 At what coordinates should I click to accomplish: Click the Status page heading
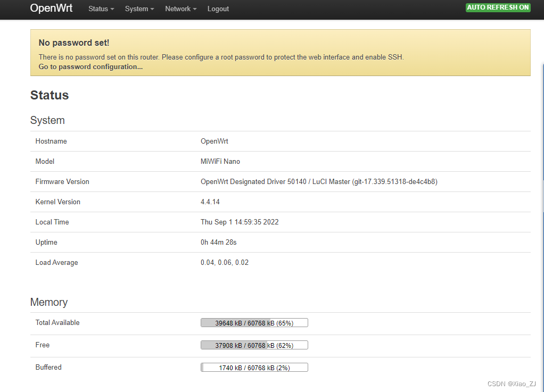point(50,95)
